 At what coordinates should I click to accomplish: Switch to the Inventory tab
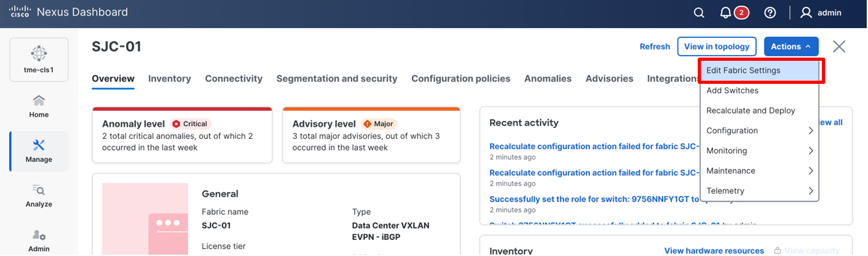pos(170,79)
